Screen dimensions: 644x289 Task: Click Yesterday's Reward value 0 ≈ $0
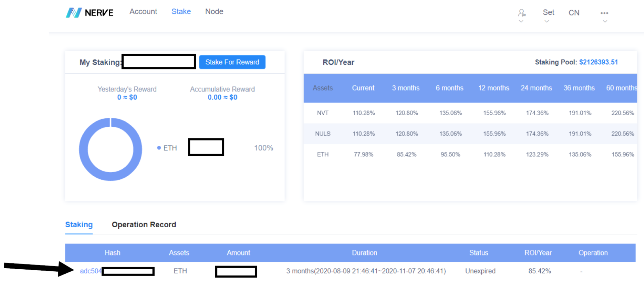coord(127,97)
